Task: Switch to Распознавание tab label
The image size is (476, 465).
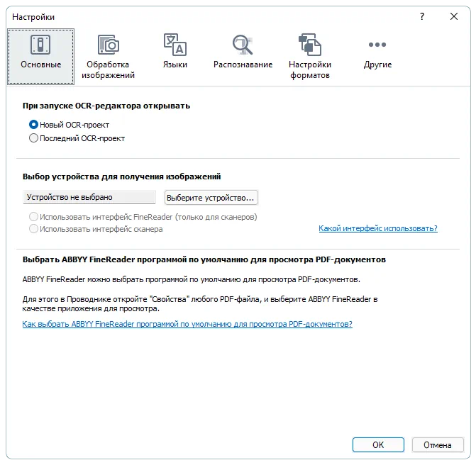Action: (x=243, y=65)
